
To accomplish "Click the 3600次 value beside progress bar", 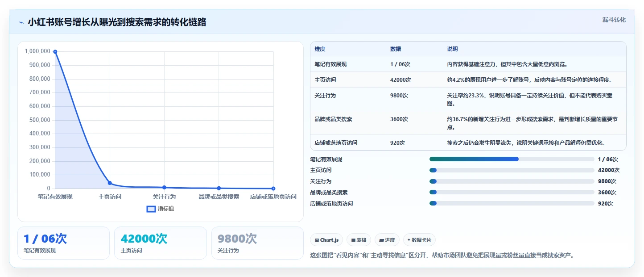I will 607,193.
